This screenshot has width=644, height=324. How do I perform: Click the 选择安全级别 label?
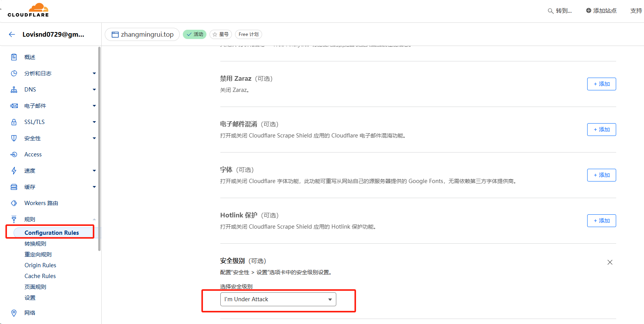[x=236, y=287]
